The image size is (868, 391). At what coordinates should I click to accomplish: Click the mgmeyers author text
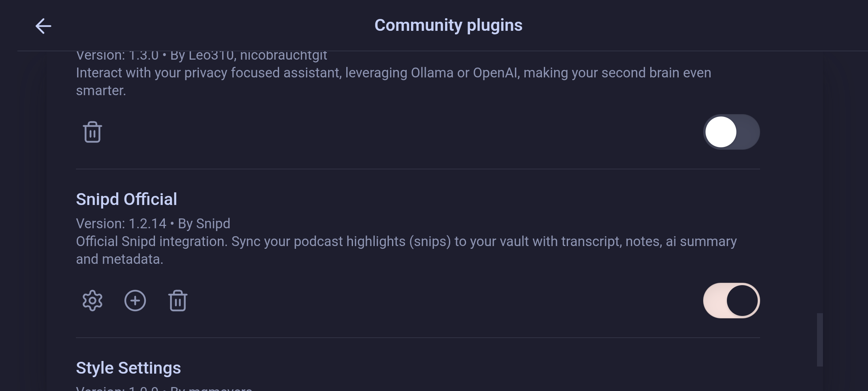point(220,388)
